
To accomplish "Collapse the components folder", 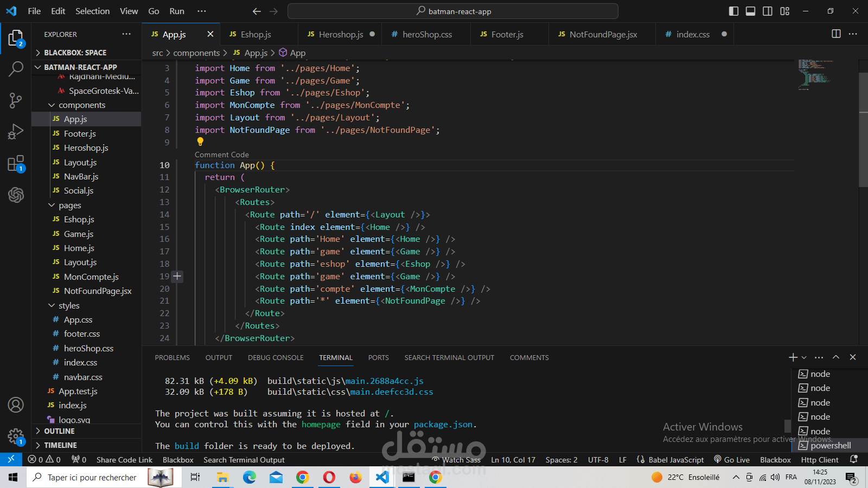I will 81,105.
